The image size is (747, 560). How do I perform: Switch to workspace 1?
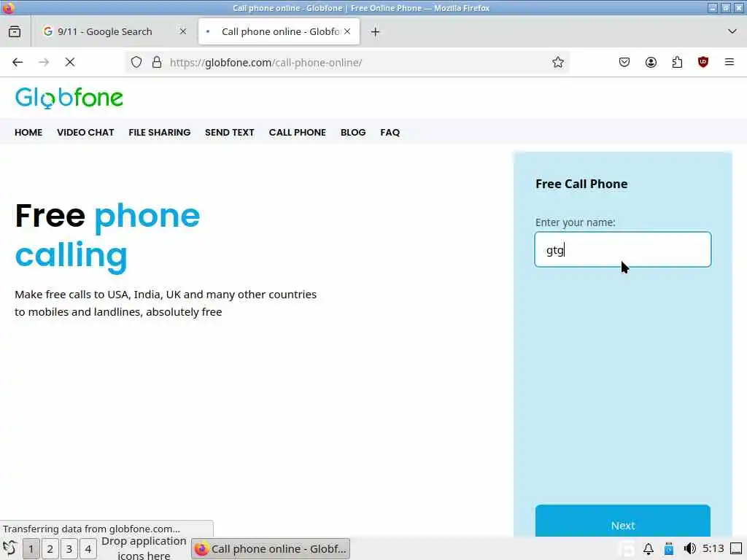[x=31, y=548]
